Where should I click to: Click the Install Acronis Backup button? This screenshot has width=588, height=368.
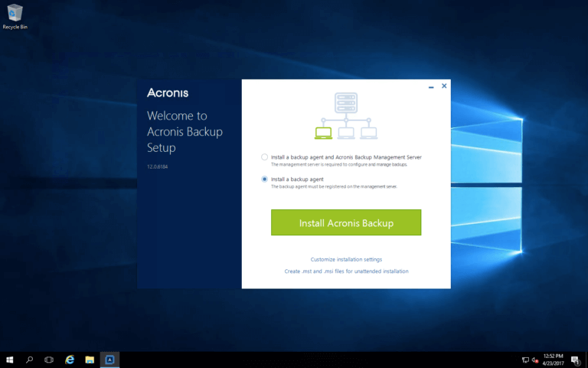pyautogui.click(x=346, y=222)
